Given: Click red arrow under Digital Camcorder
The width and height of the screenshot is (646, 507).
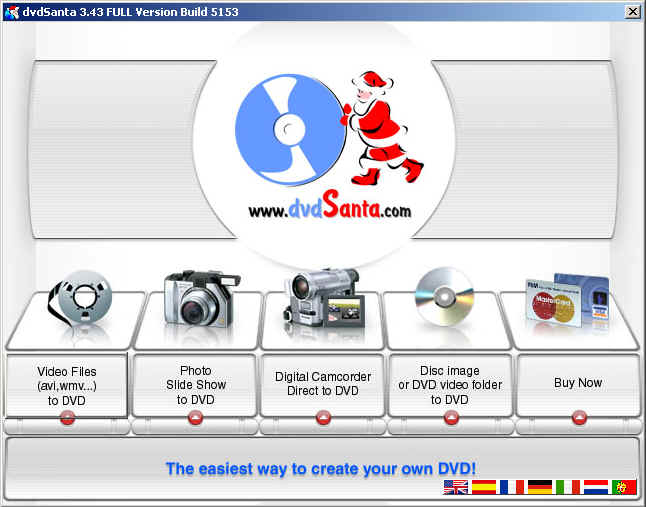Looking at the screenshot, I should tap(323, 418).
